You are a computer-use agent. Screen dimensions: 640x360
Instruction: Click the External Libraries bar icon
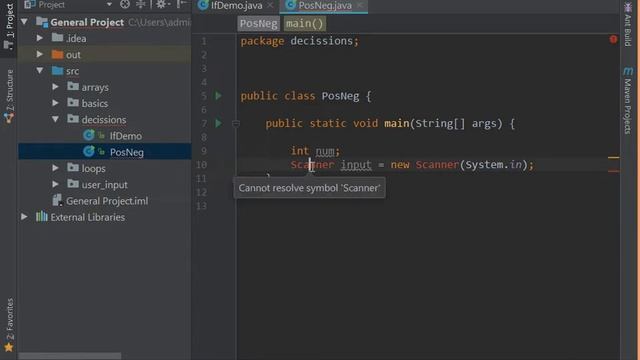42,216
